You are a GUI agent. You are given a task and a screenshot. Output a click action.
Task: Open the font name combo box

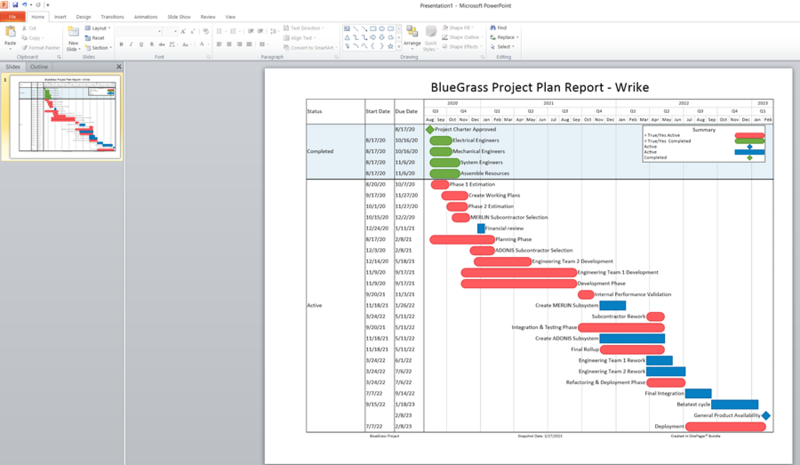point(139,32)
